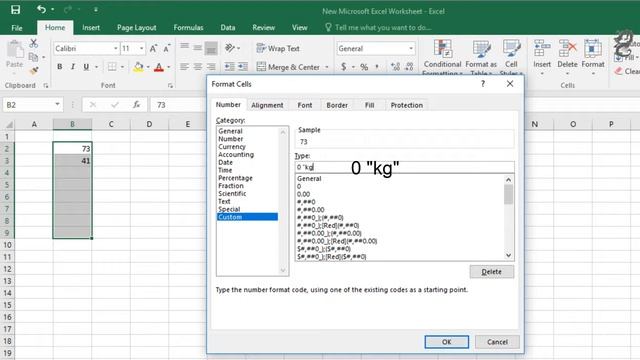Click the Paste clipboard icon
Screen dimensions: 640x360
pyautogui.click(x=15, y=50)
